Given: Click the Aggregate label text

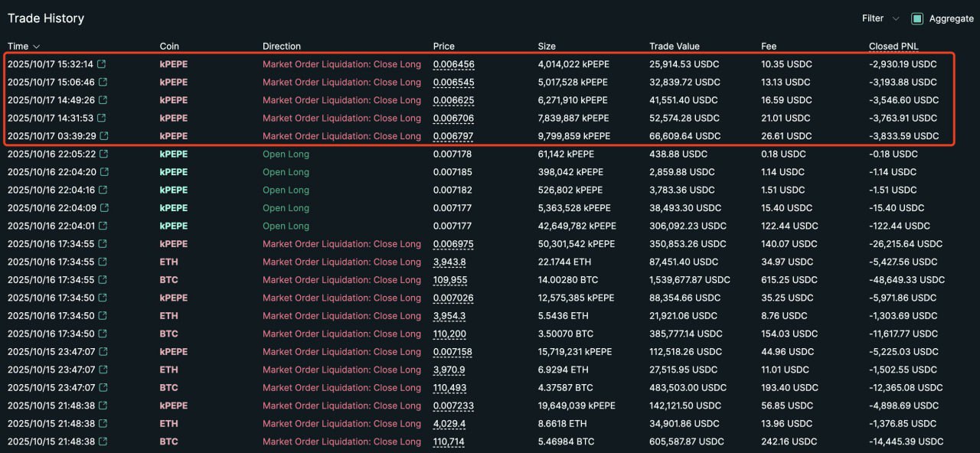Looking at the screenshot, I should (951, 18).
